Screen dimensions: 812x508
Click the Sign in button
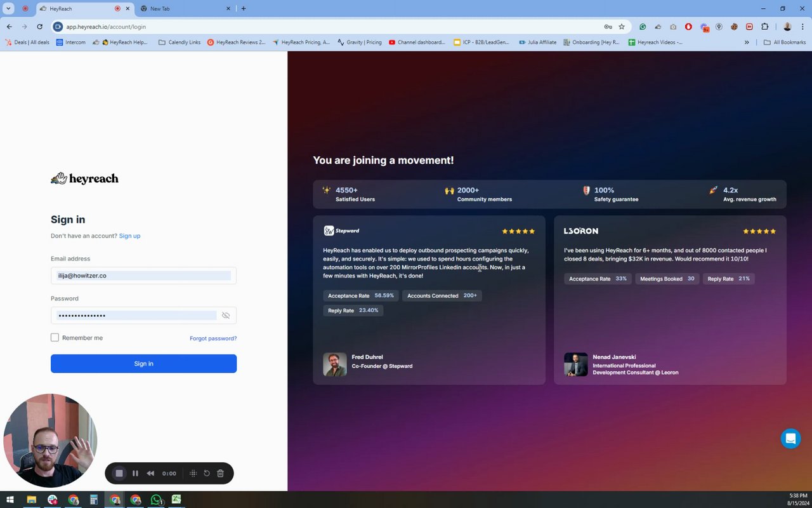(x=143, y=363)
